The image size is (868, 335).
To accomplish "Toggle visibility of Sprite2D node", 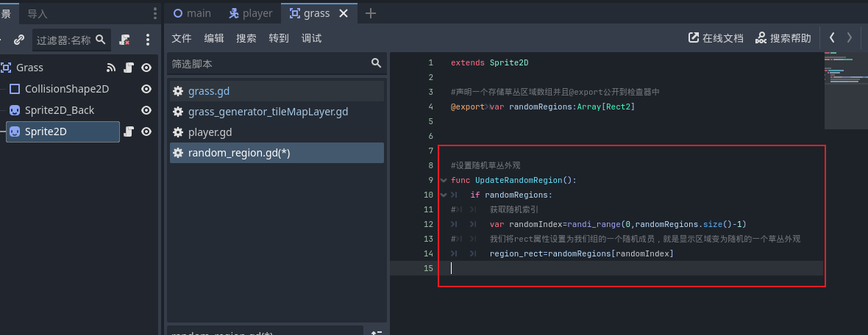I will (x=146, y=132).
